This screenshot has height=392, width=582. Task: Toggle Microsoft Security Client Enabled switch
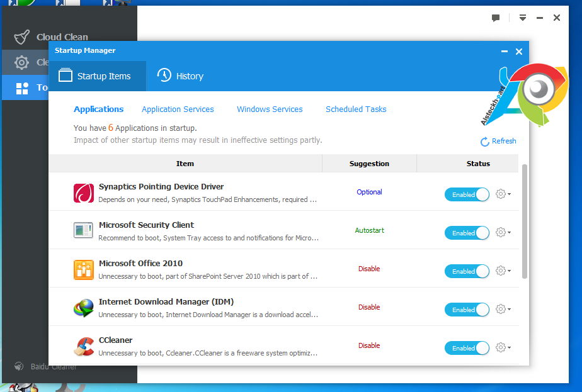pos(467,233)
